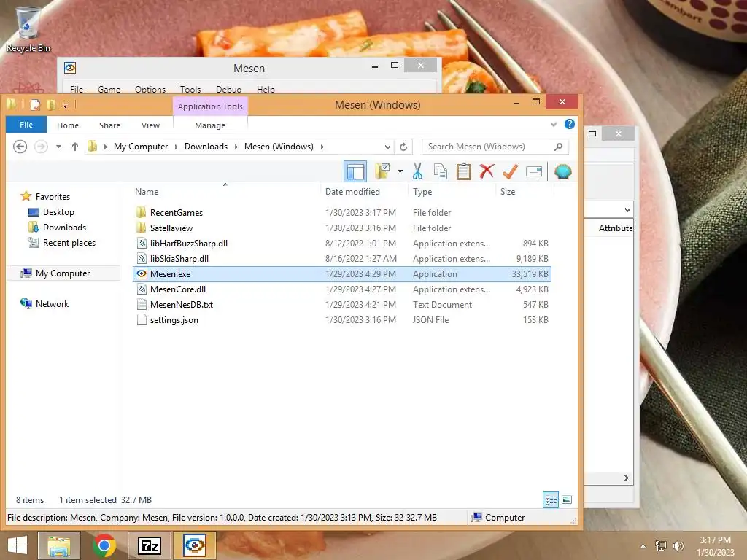This screenshot has width=747, height=560.
Task: Click Downloads in the address bar
Action: (x=206, y=147)
